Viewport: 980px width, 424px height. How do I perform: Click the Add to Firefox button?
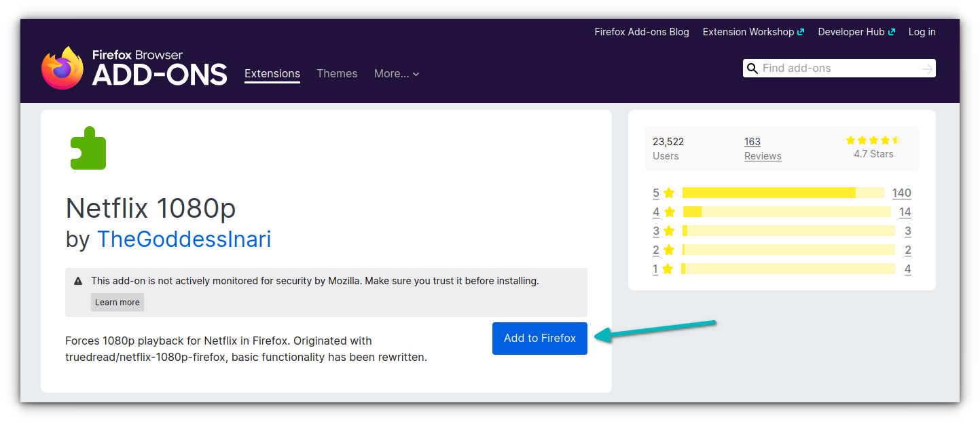540,338
